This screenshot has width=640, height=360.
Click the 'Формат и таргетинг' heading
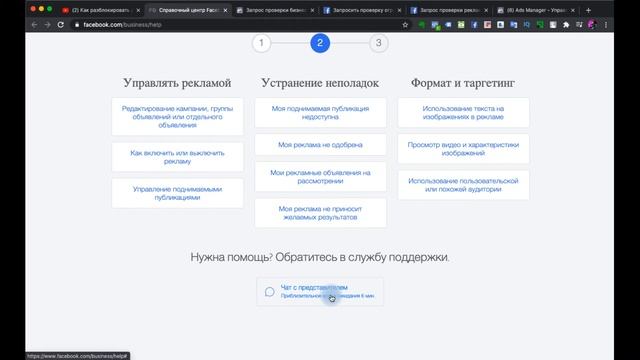(x=463, y=83)
